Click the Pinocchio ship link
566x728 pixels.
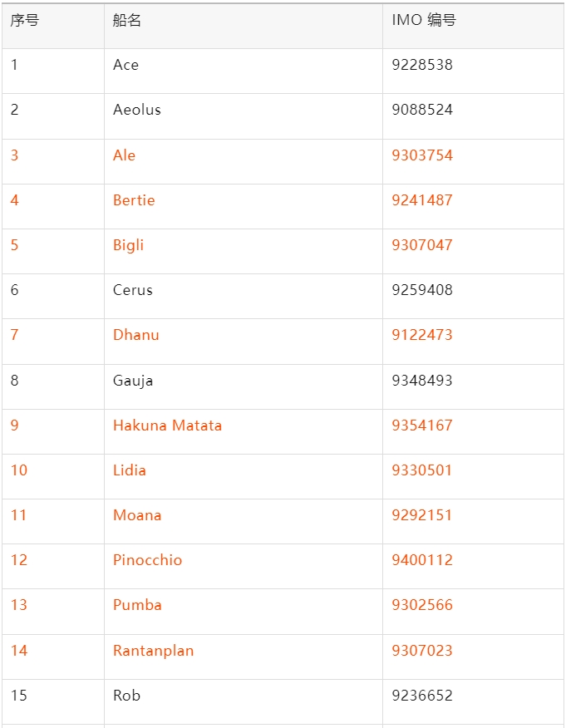pyautogui.click(x=148, y=560)
